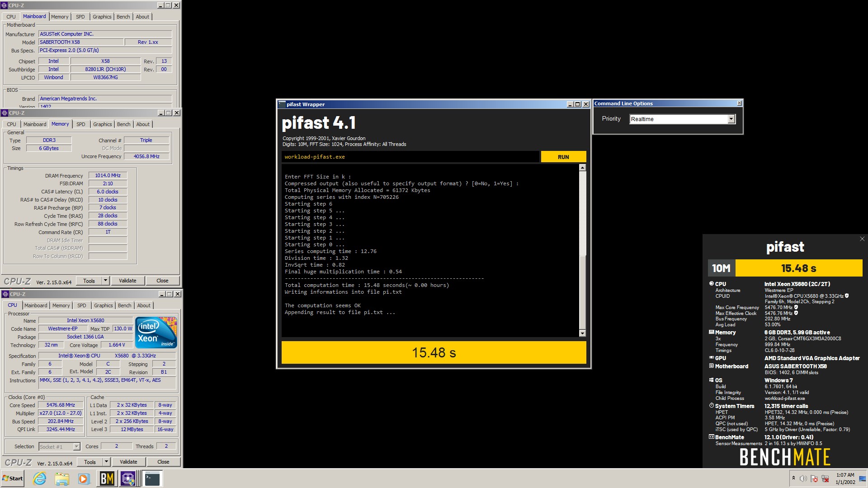Close the BenchMate pifast result panel

click(x=862, y=239)
